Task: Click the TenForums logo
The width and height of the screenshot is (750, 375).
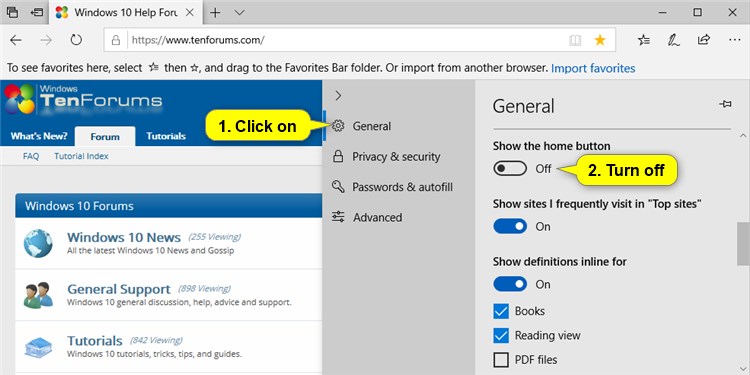Action: pos(84,99)
